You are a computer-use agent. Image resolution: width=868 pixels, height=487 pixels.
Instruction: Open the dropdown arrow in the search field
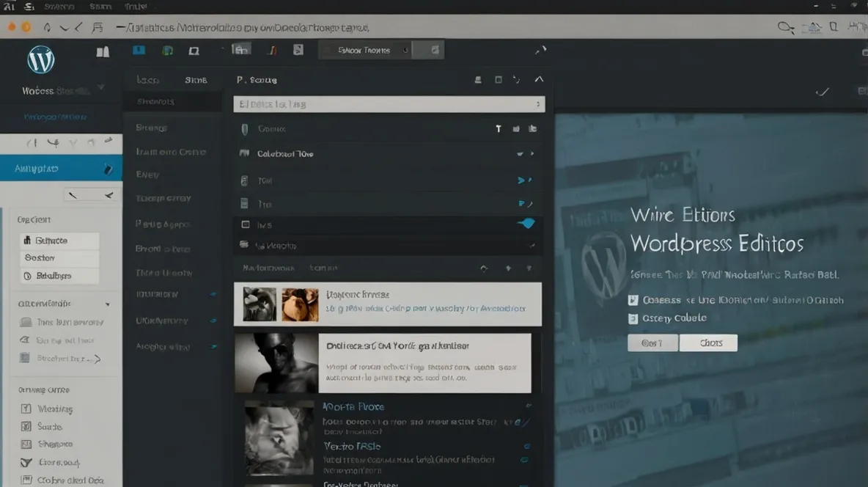537,104
